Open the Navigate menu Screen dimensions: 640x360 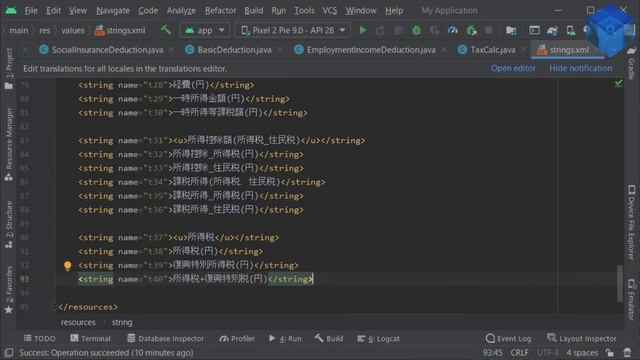pos(113,11)
